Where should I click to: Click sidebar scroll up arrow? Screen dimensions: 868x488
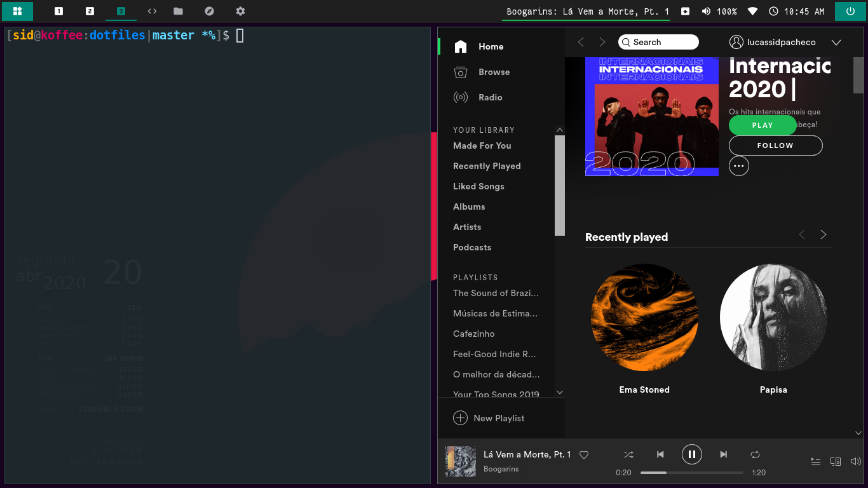560,130
